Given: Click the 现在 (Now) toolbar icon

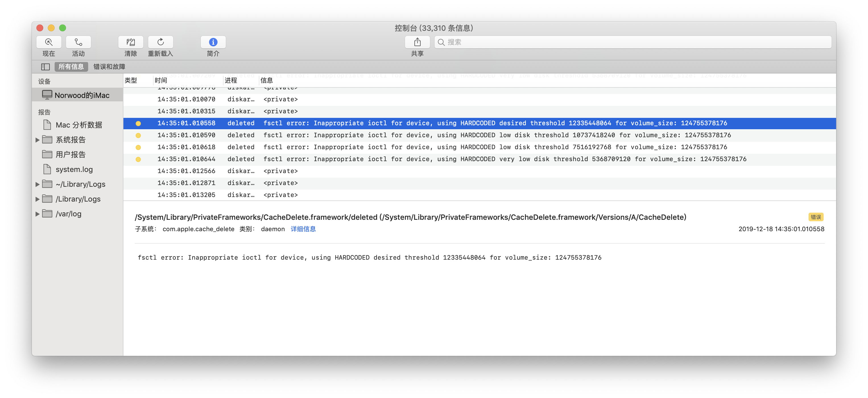Looking at the screenshot, I should (49, 42).
